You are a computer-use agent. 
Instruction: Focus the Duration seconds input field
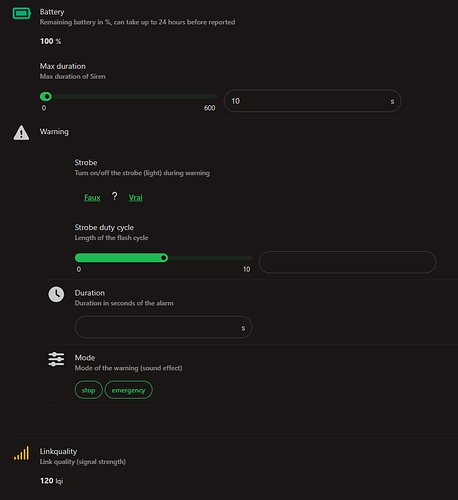coord(163,327)
